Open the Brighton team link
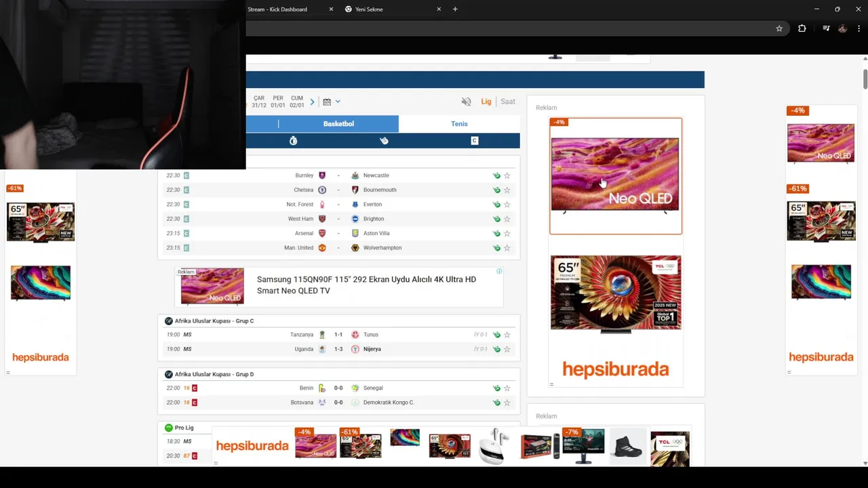The width and height of the screenshot is (868, 488). coord(374,219)
